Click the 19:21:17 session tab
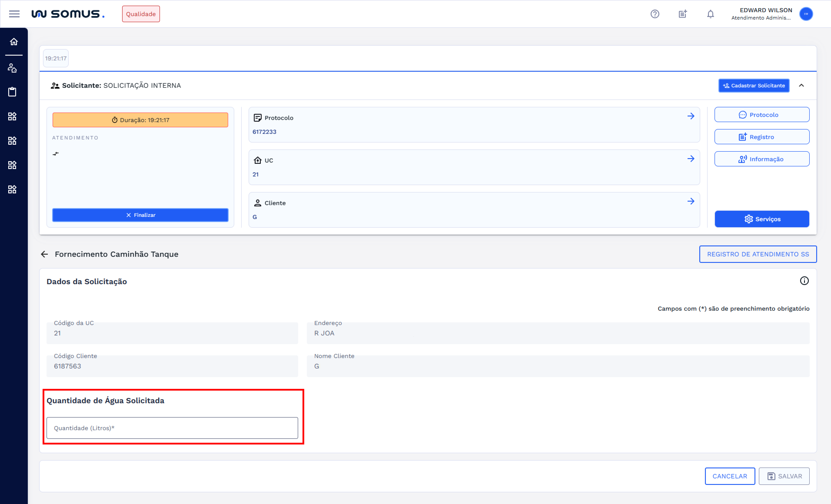This screenshot has width=831, height=504. coord(56,58)
